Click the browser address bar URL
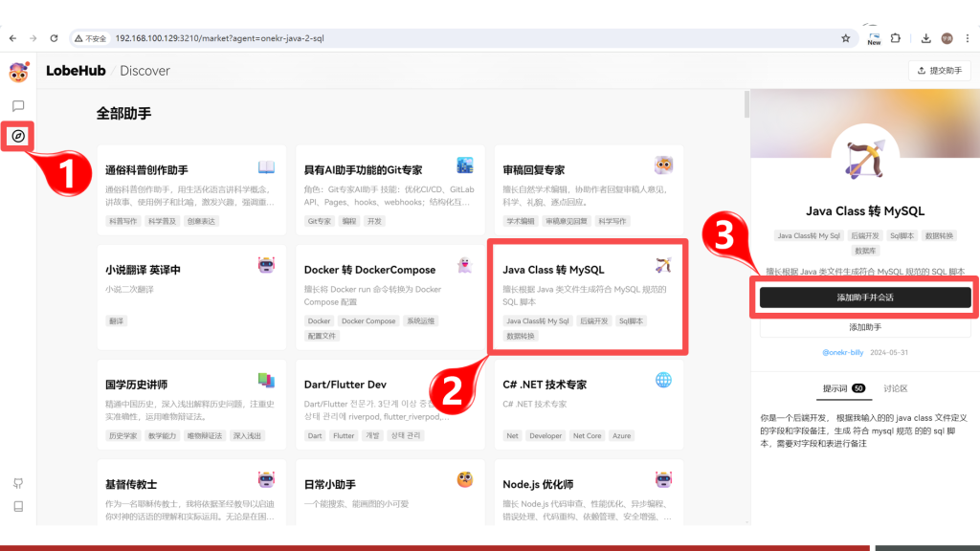The height and width of the screenshot is (551, 980). pyautogui.click(x=220, y=38)
